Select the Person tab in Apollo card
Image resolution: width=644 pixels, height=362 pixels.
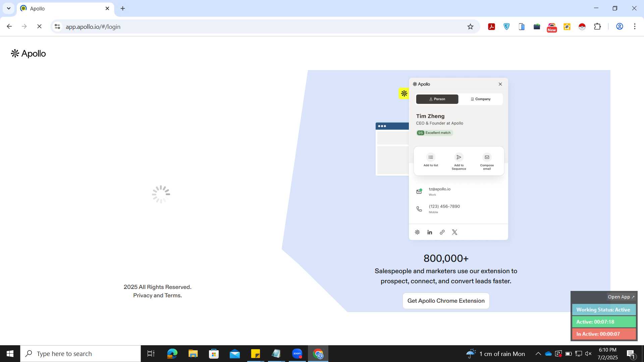[x=437, y=99]
